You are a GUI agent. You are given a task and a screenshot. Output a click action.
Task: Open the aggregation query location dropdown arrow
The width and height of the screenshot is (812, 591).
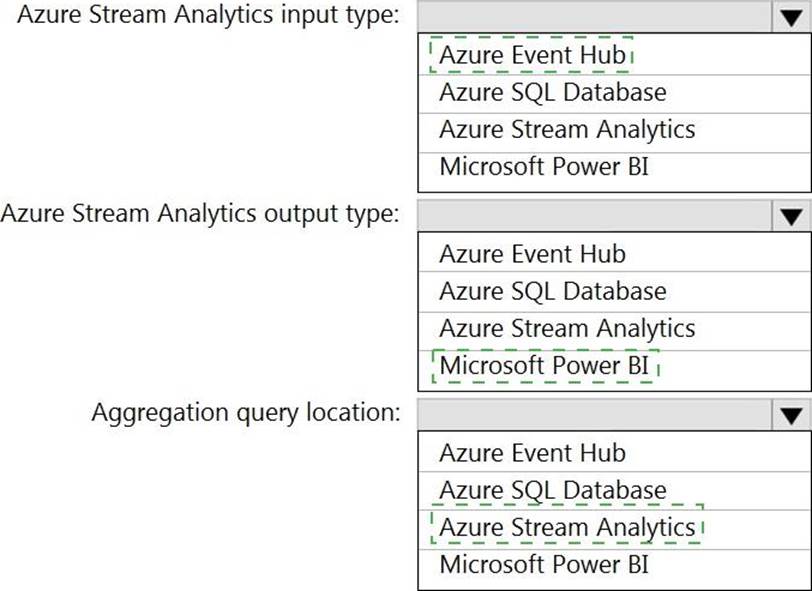(792, 415)
